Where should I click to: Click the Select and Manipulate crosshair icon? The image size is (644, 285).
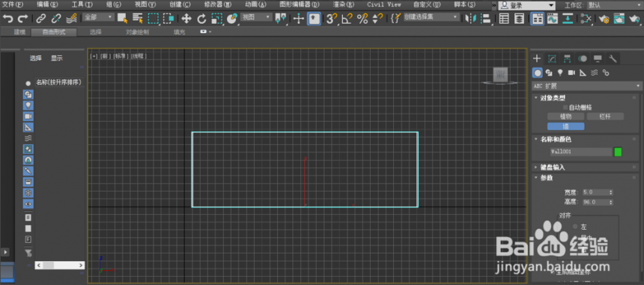coord(299,19)
